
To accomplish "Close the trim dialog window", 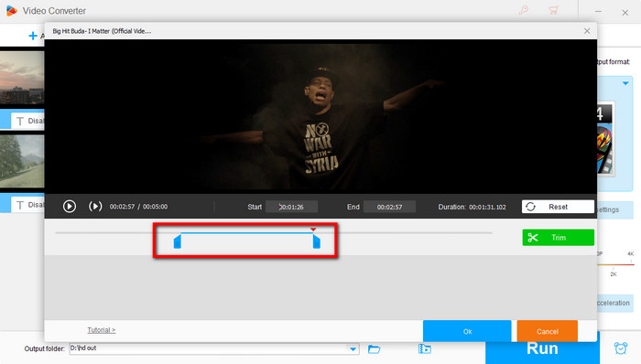I will pos(587,31).
